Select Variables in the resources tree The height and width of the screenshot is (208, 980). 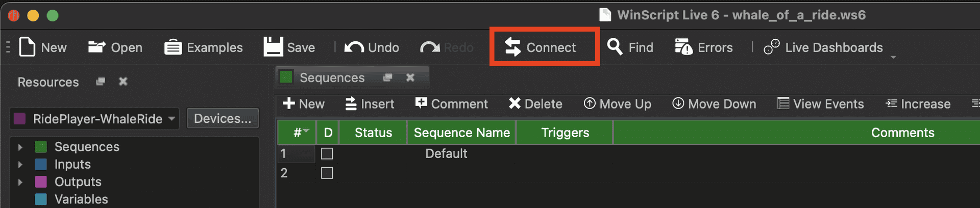coord(81,199)
